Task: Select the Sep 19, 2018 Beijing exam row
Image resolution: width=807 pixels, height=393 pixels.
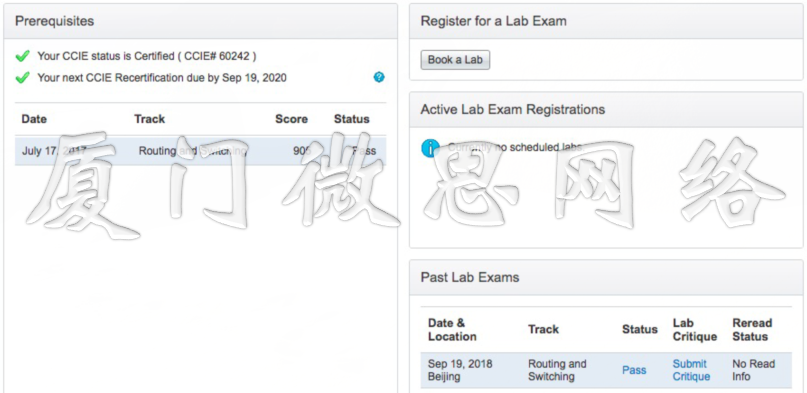Action: tap(606, 370)
